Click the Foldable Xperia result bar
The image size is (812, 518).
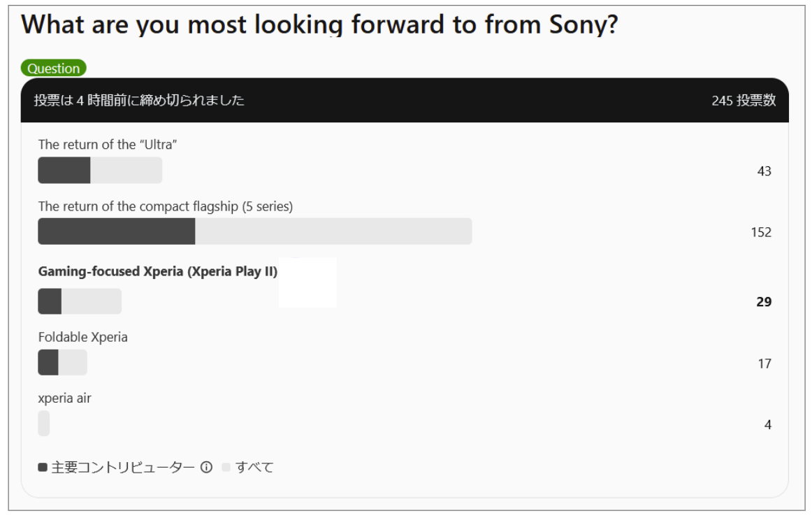pos(62,362)
